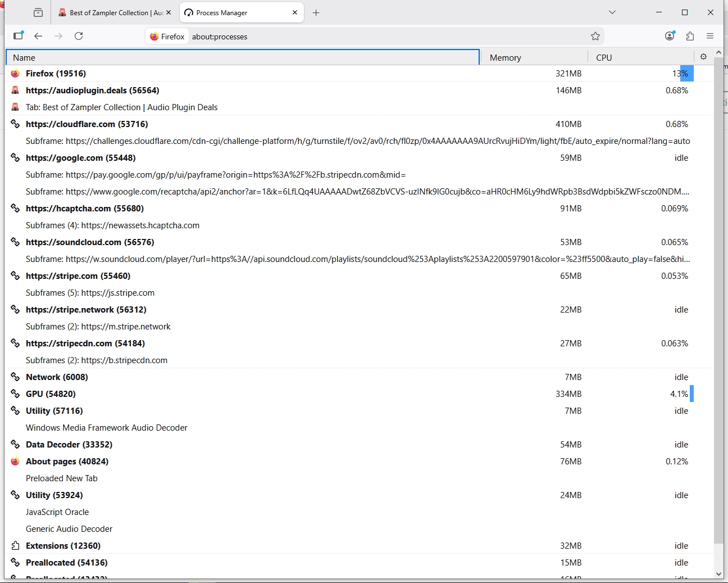728x583 pixels.
Task: Select the Data Decoder (33352) process name
Action: tap(69, 445)
